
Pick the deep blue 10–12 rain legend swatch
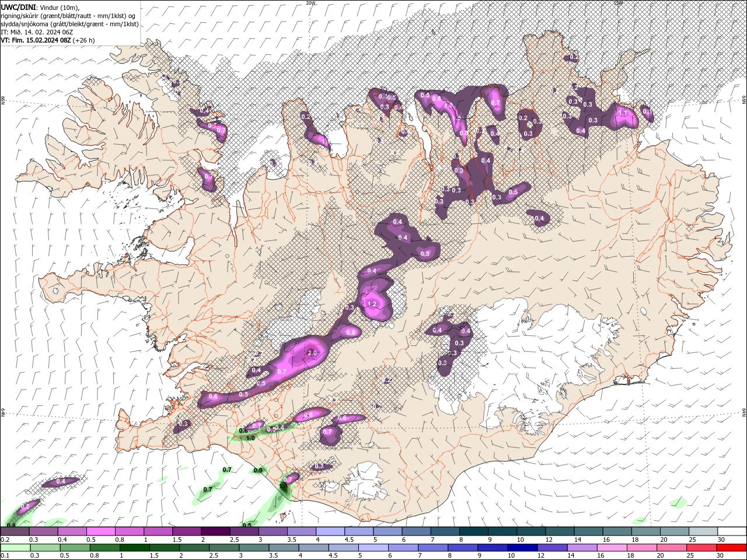pos(523,548)
